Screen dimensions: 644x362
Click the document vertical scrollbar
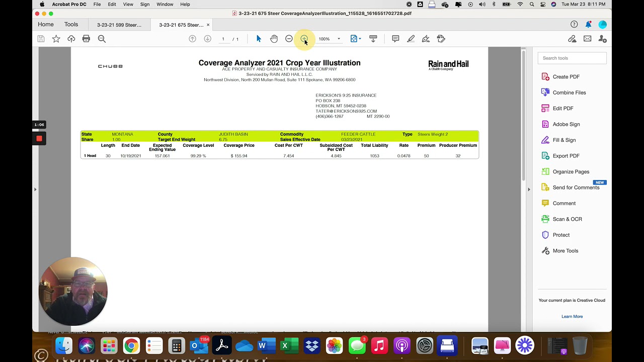tap(523, 116)
